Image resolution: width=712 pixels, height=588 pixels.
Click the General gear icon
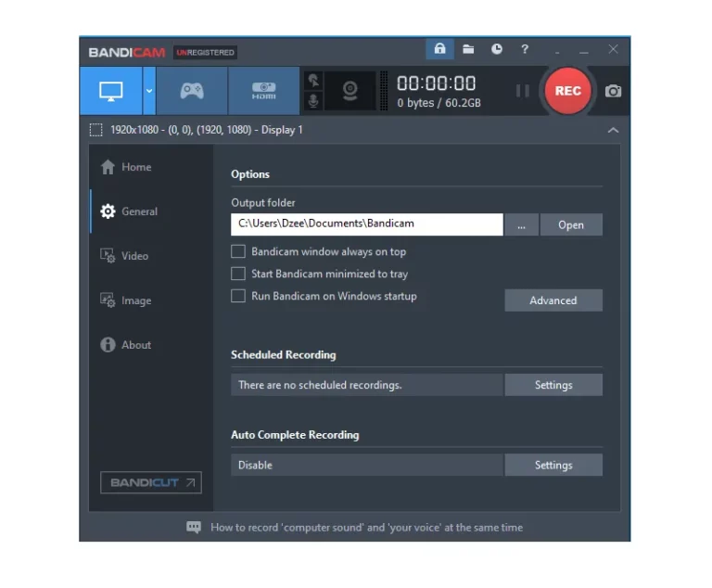(108, 211)
